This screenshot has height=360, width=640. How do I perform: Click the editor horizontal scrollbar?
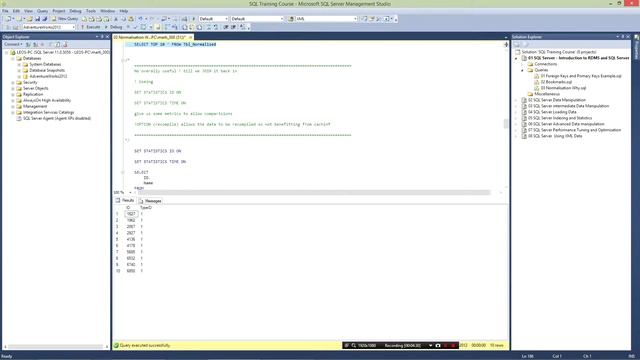[314, 192]
